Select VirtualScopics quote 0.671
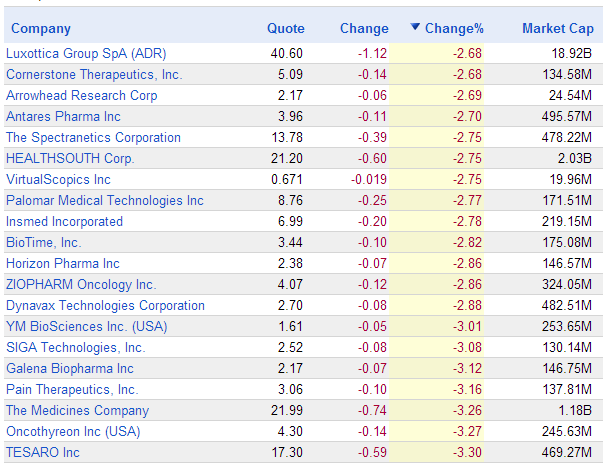603x473 pixels. (287, 180)
